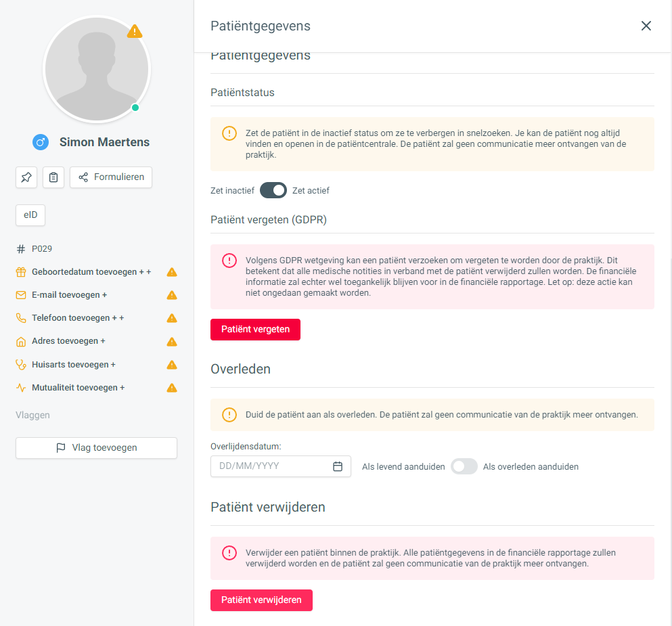Focus the DD/MM/YYYY date input field
Screen dimensions: 672x626
pyautogui.click(x=281, y=466)
